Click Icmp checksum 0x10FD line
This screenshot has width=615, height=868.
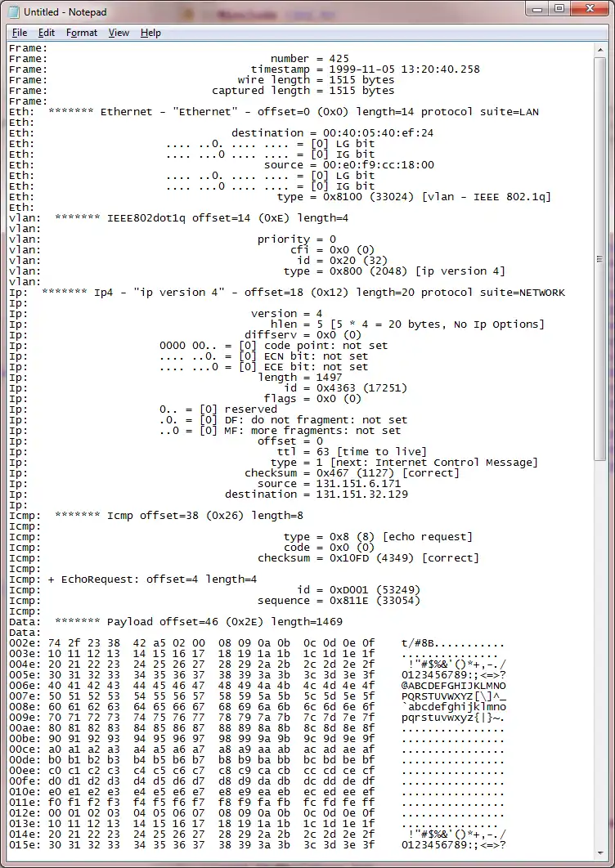pyautogui.click(x=369, y=558)
